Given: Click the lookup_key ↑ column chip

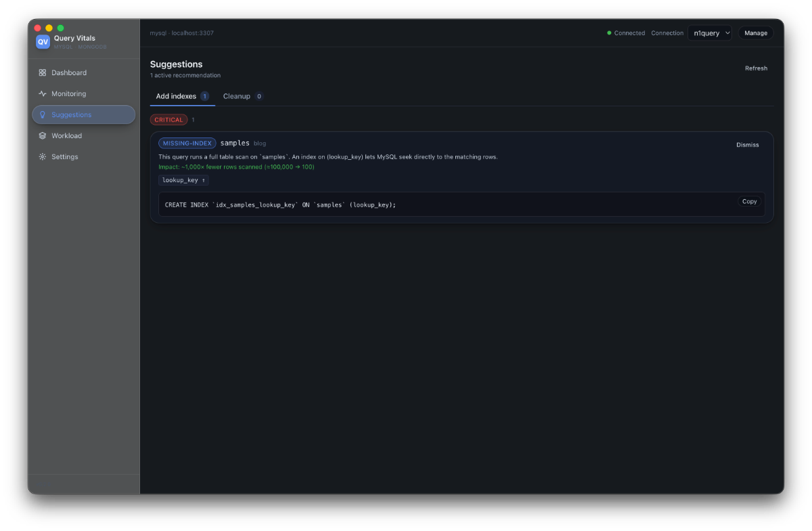Looking at the screenshot, I should (183, 180).
